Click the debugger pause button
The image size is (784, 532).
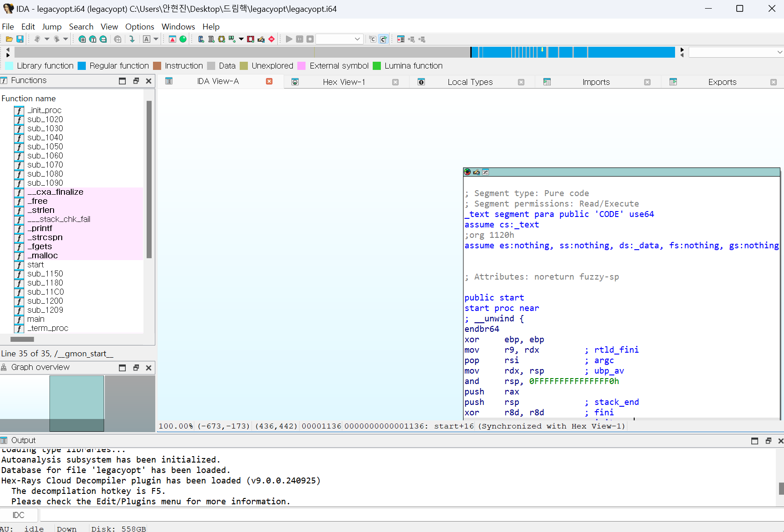[300, 39]
